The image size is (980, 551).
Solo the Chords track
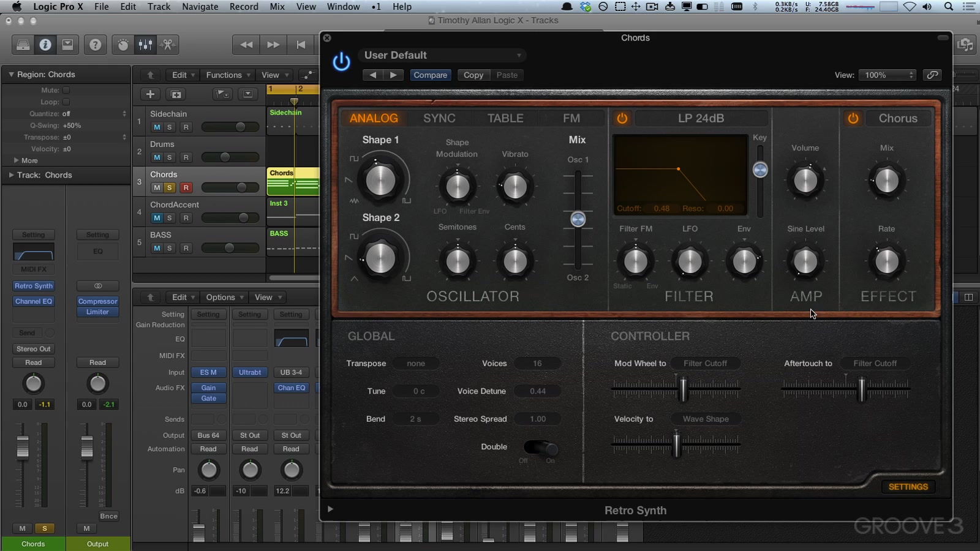170,187
